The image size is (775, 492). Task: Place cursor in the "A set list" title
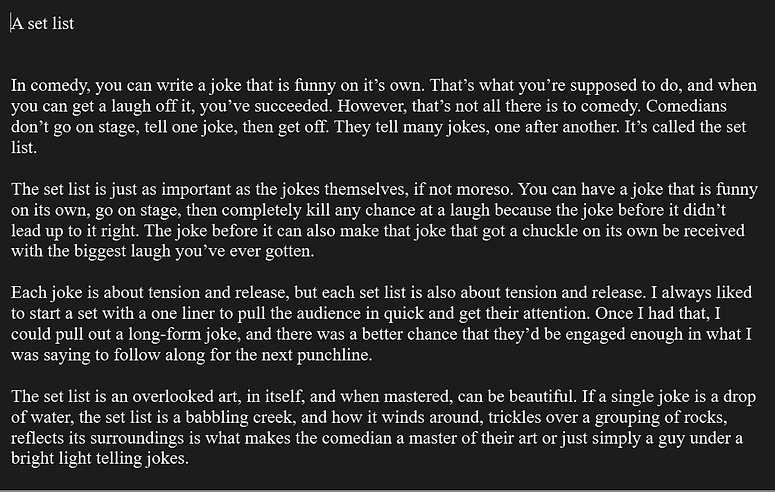[x=43, y=23]
